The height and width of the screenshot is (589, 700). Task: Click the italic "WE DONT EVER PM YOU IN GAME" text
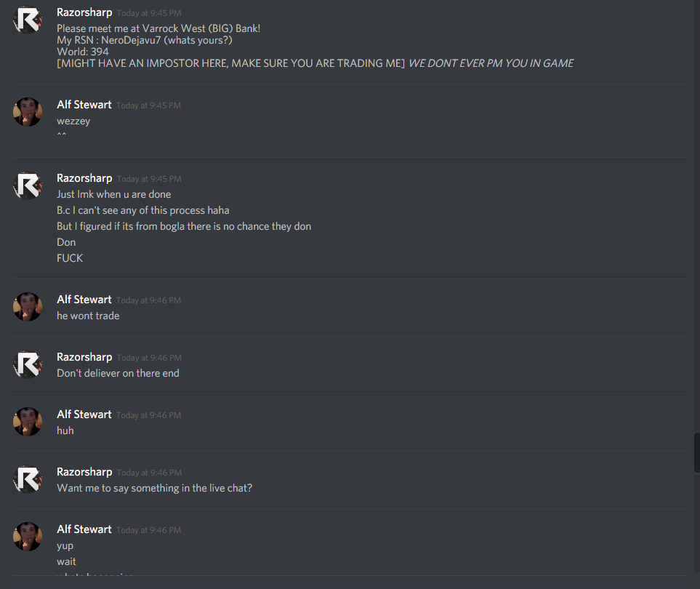coord(491,63)
